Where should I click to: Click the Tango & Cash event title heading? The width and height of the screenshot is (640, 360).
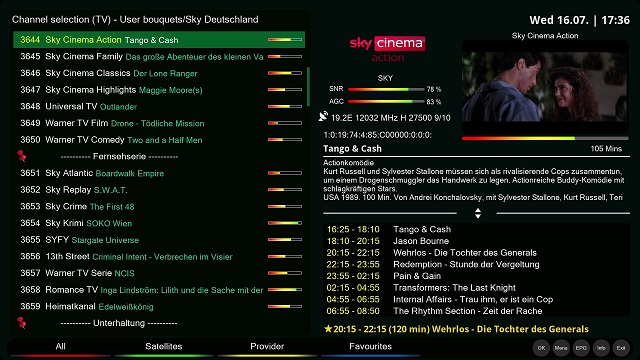pos(352,149)
